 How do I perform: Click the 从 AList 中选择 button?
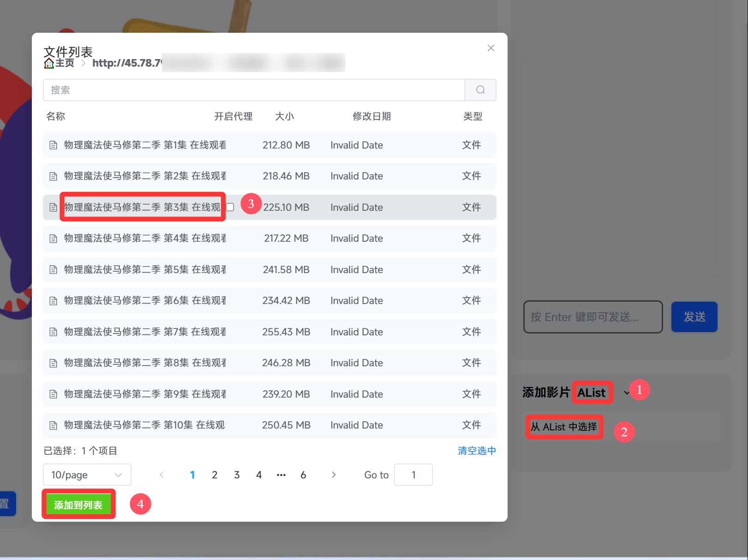point(563,427)
